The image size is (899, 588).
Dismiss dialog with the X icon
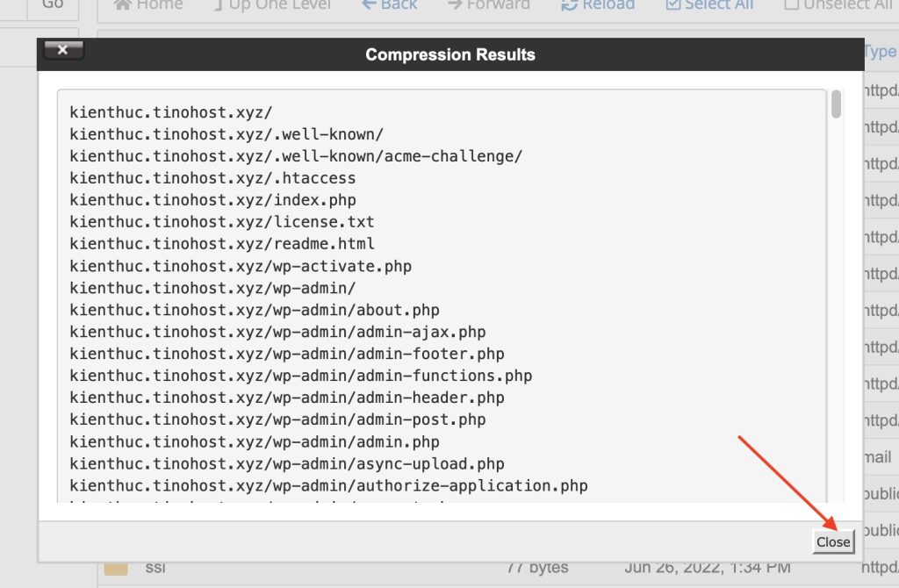click(x=63, y=50)
